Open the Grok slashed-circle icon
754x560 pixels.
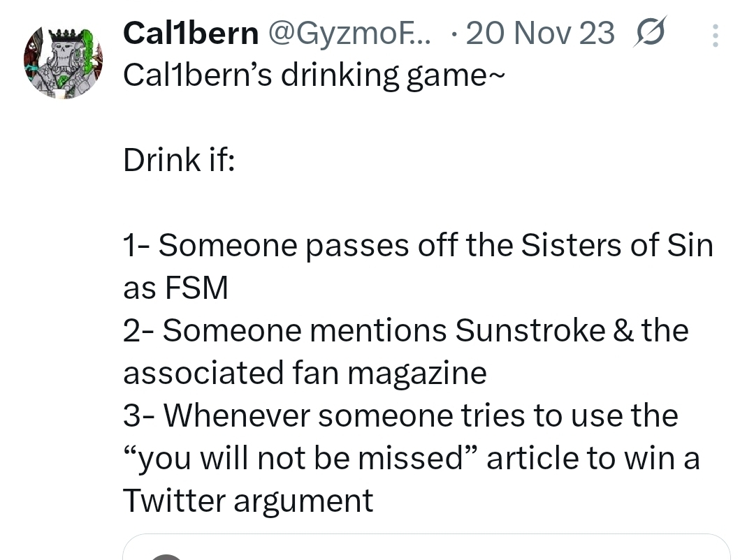(x=649, y=34)
